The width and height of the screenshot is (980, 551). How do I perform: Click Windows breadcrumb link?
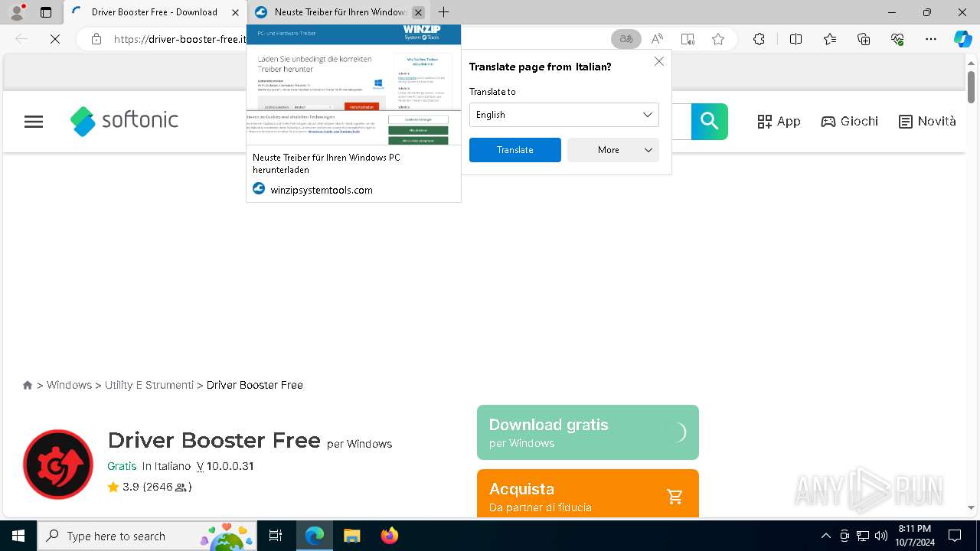pos(69,385)
